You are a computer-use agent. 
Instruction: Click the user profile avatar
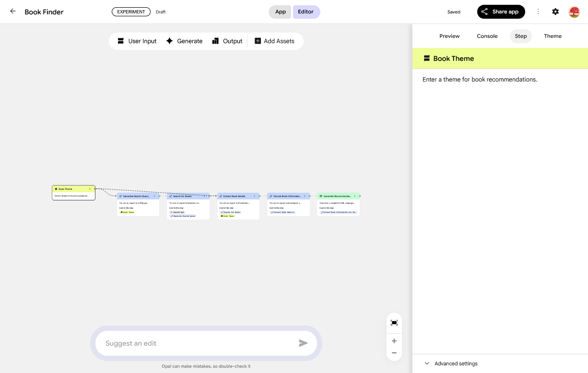tap(574, 12)
